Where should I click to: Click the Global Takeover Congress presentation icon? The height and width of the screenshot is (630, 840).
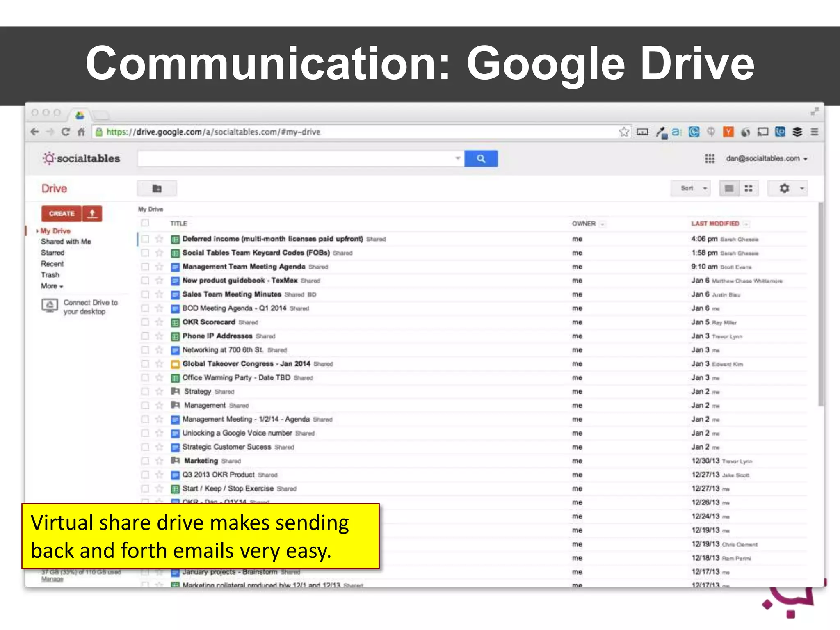point(175,364)
